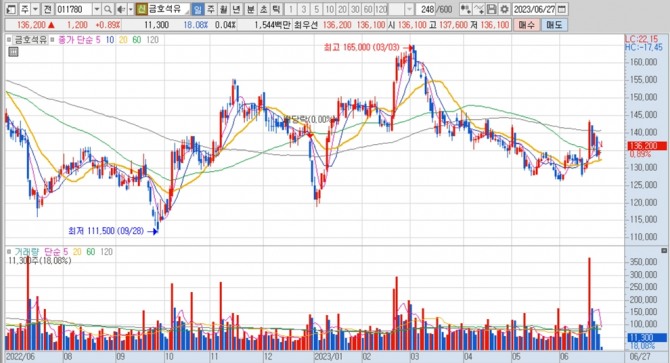Image resolution: width=670 pixels, height=363 pixels.
Task: Save chart with the floppy disk icon
Action: click(492, 9)
